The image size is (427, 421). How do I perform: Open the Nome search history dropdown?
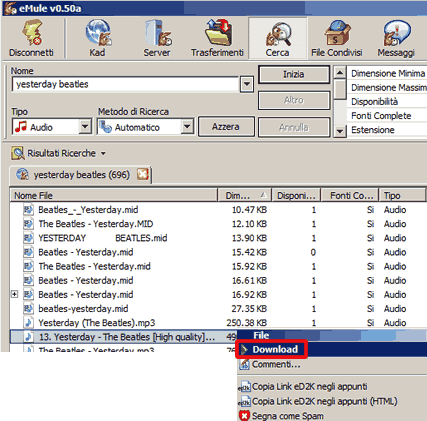click(247, 84)
